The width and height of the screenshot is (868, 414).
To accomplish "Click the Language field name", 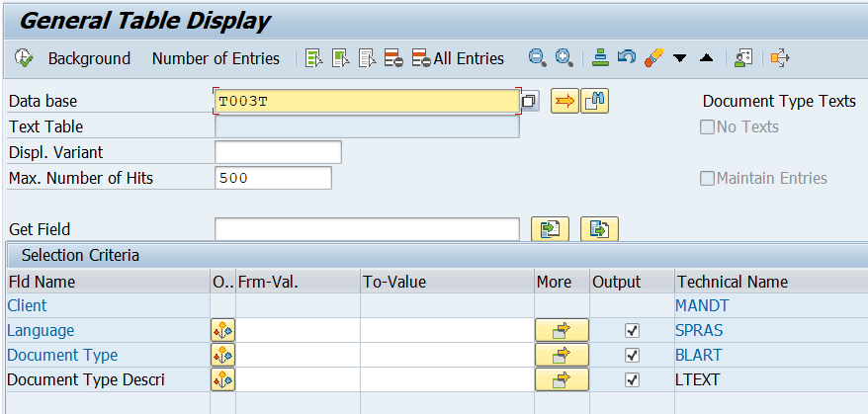I will [41, 330].
